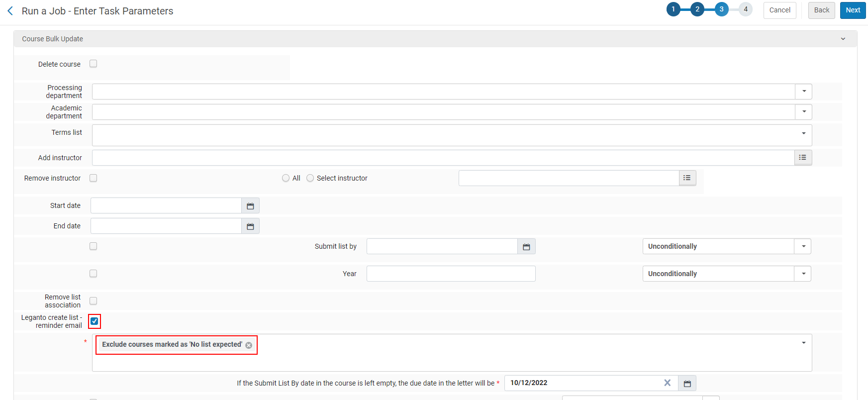Click the back arrow beside Run a Job

tap(10, 11)
